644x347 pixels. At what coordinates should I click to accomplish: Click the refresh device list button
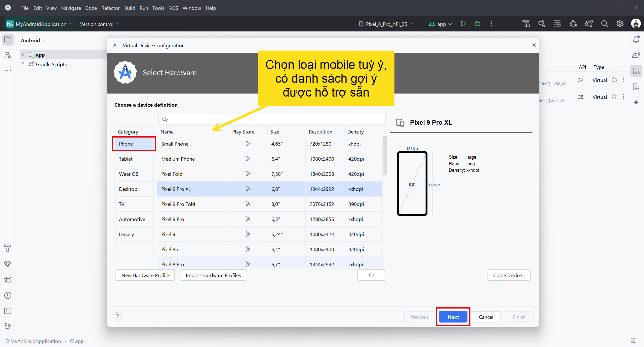(x=372, y=275)
